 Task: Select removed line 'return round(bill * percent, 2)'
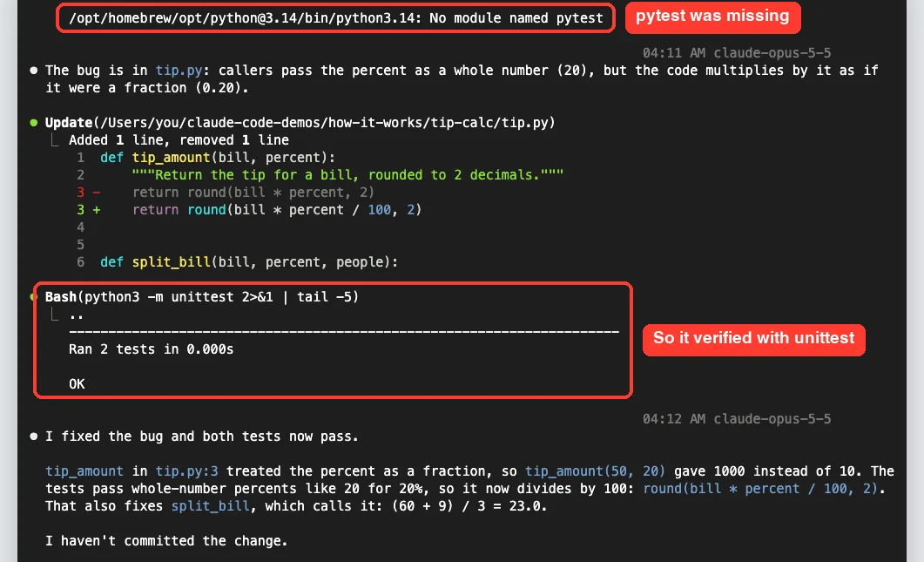253,193
